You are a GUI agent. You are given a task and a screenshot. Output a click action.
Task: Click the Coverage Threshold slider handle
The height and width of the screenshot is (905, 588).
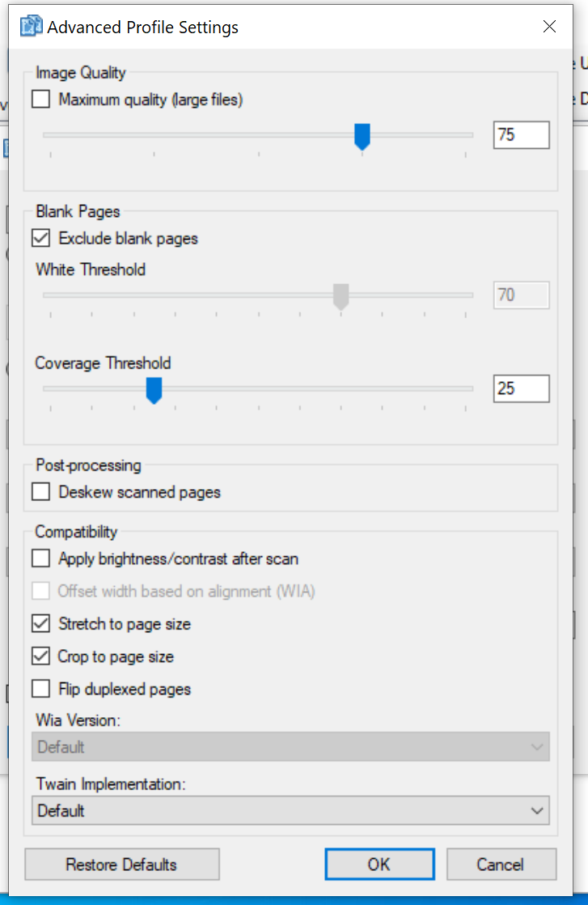click(154, 389)
